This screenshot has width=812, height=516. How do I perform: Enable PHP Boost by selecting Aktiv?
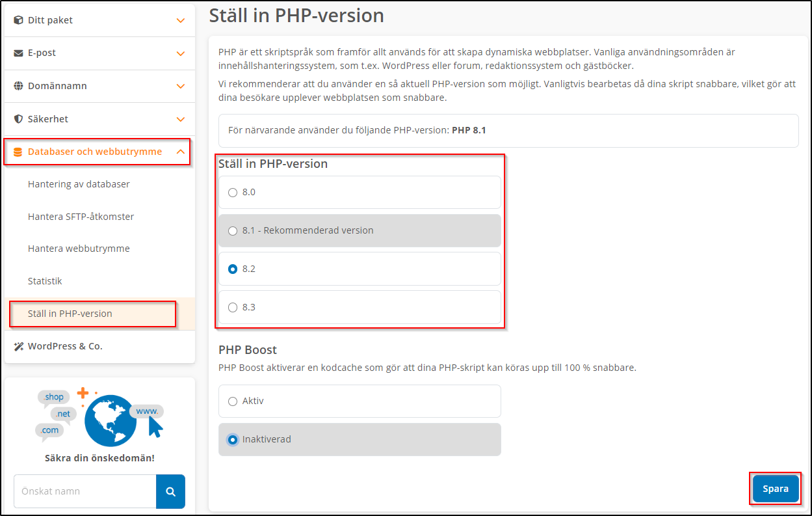click(232, 401)
